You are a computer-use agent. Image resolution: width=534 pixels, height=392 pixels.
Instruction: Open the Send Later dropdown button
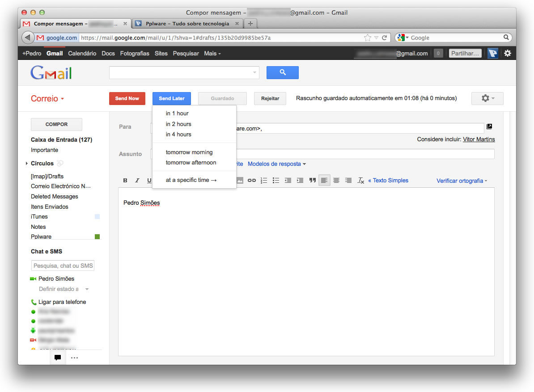click(x=172, y=99)
